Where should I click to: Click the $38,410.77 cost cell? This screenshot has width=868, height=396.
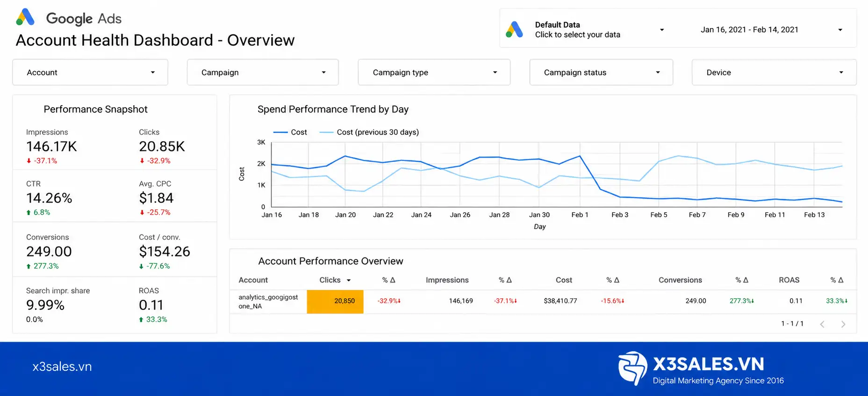coord(560,301)
